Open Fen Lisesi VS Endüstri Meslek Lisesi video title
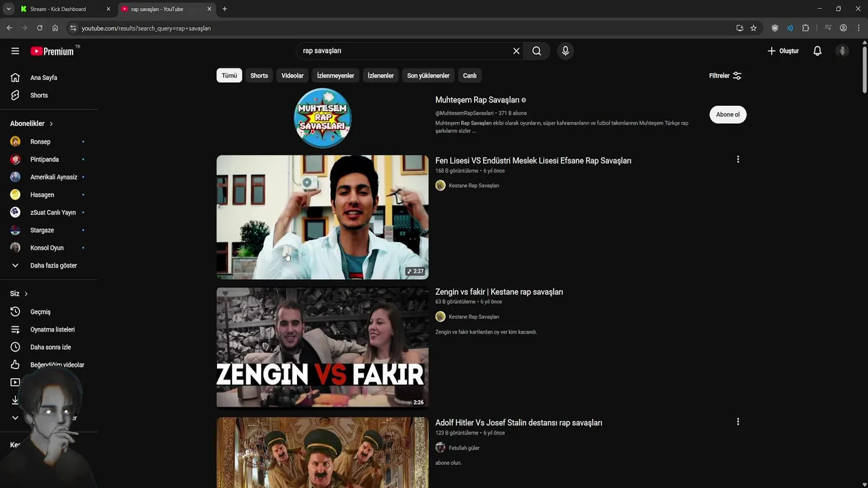Image resolution: width=868 pixels, height=488 pixels. coord(533,161)
